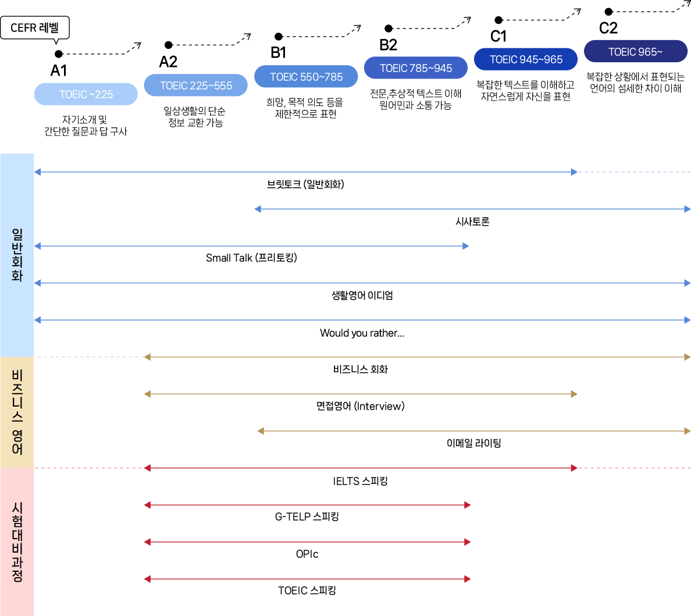Open the 브릿토크 (일반회화) course
The image size is (691, 616).
click(305, 184)
